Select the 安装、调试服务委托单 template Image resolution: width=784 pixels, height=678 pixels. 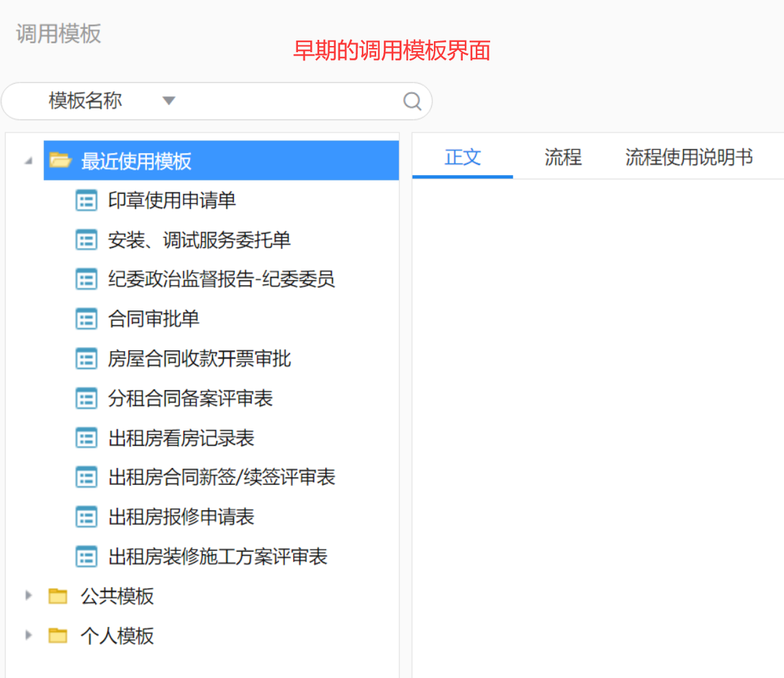[x=199, y=240]
